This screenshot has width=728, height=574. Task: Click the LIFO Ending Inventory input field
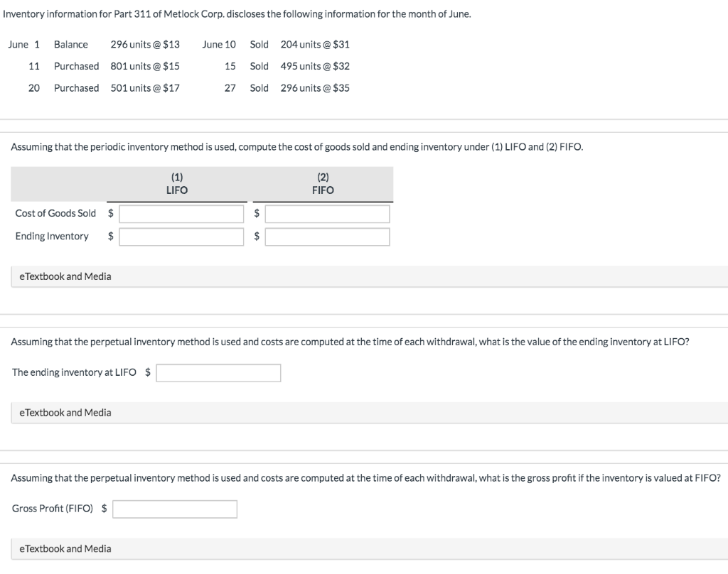tap(181, 237)
